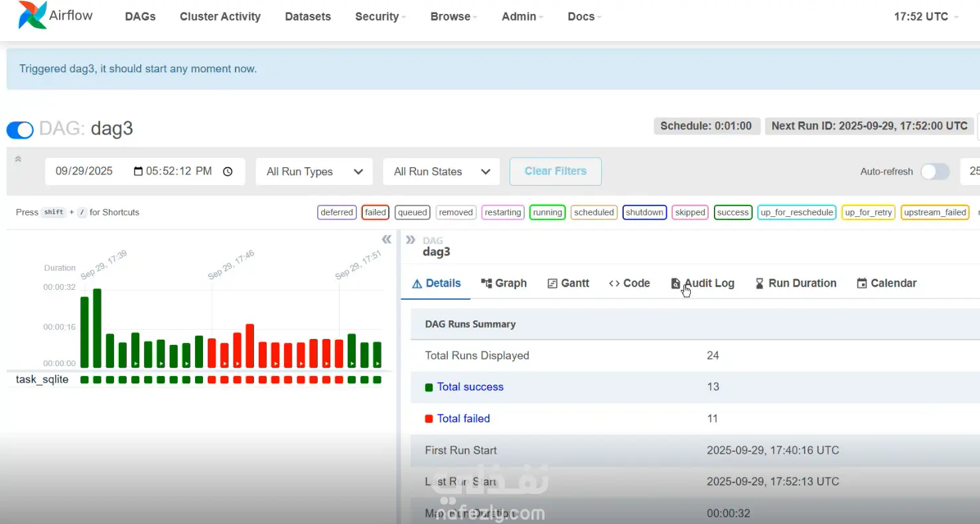Click the Airflow logo
Screen dimensions: 980x524
point(56,15)
